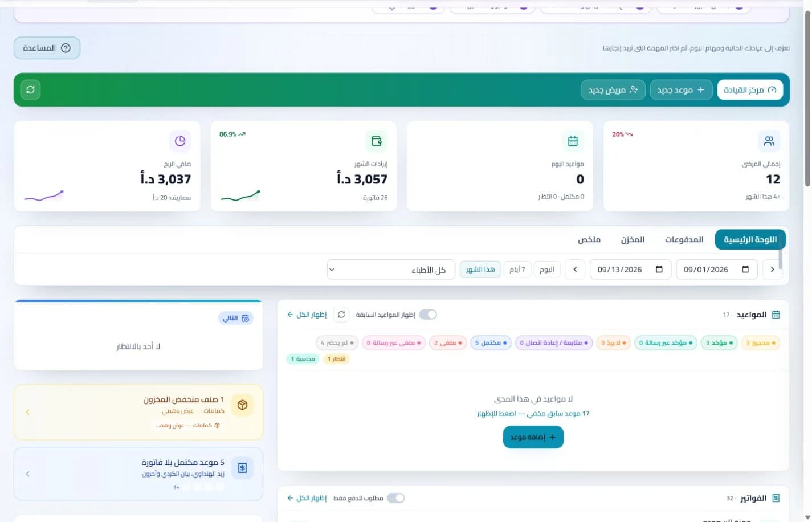Enable the مطلوب للدفع فقط switch

click(396, 498)
